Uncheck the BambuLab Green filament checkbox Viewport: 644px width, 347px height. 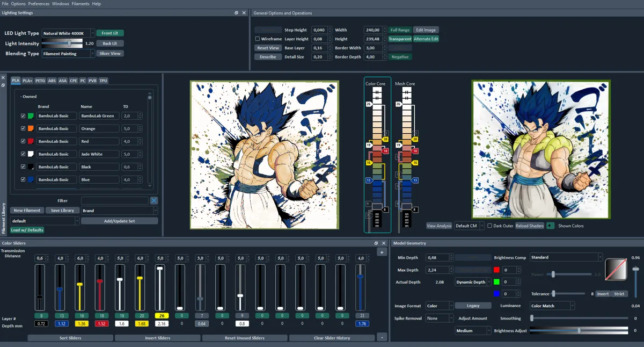pos(23,116)
